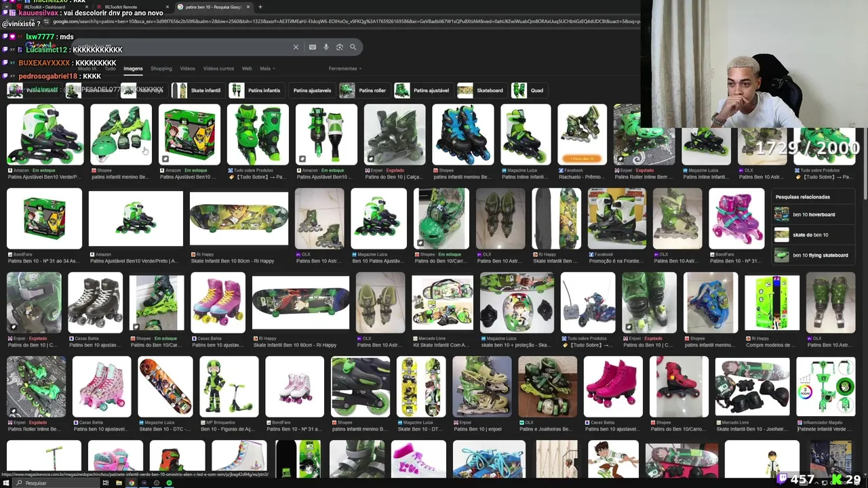This screenshot has height=488, width=868.
Task: Click 'Patins Ajustável Ben10 Verde/Preto | A...' caption
Action: pos(134,261)
